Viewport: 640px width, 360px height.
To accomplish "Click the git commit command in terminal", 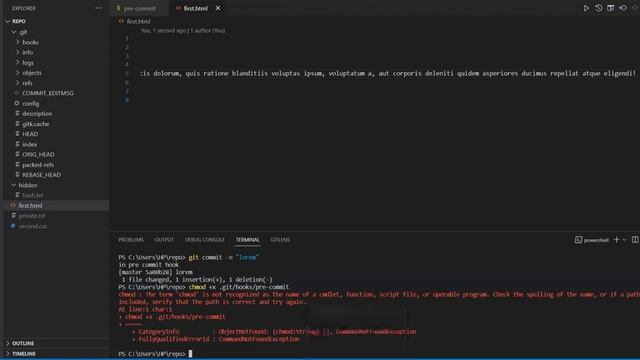I will (x=224, y=257).
